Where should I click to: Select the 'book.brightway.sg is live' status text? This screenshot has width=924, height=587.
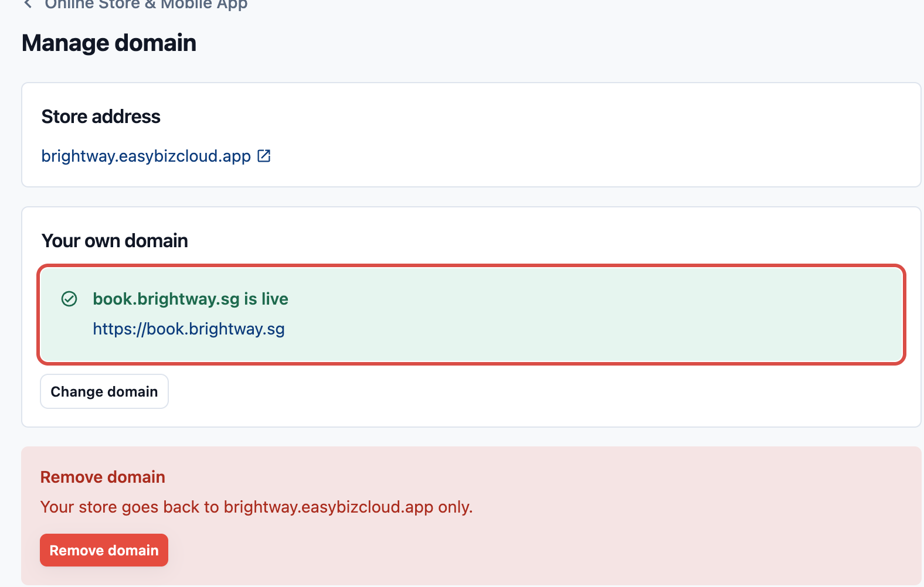point(191,299)
